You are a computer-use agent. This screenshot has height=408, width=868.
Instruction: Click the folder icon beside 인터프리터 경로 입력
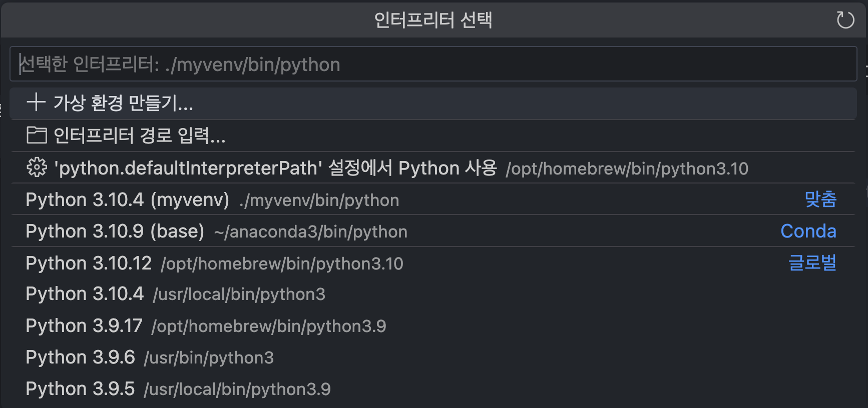[x=37, y=135]
